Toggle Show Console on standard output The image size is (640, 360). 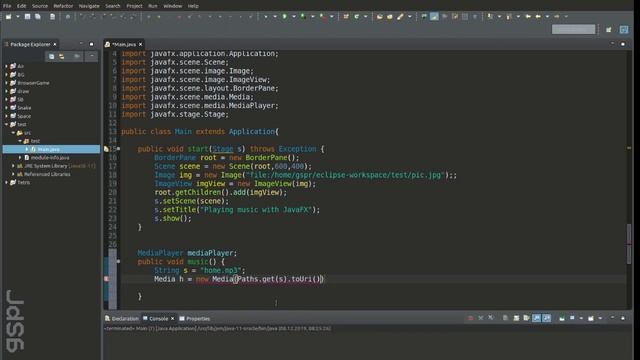click(x=537, y=318)
